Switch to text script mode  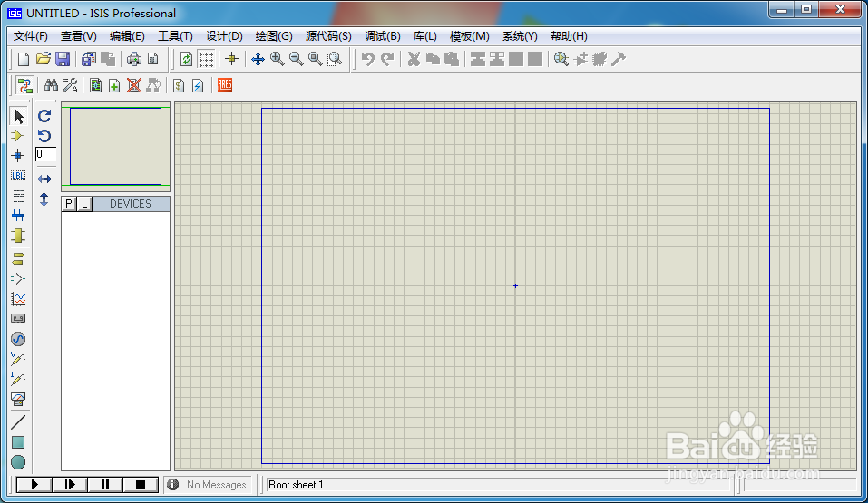point(18,196)
